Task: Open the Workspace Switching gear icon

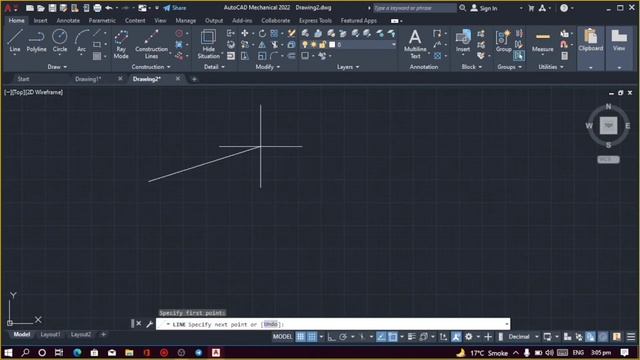Action: [x=469, y=337]
